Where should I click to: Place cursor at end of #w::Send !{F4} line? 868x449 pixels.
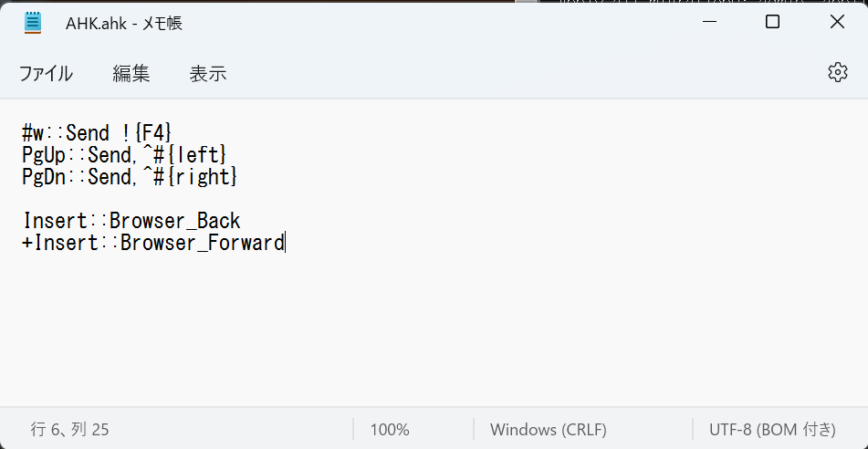point(173,133)
